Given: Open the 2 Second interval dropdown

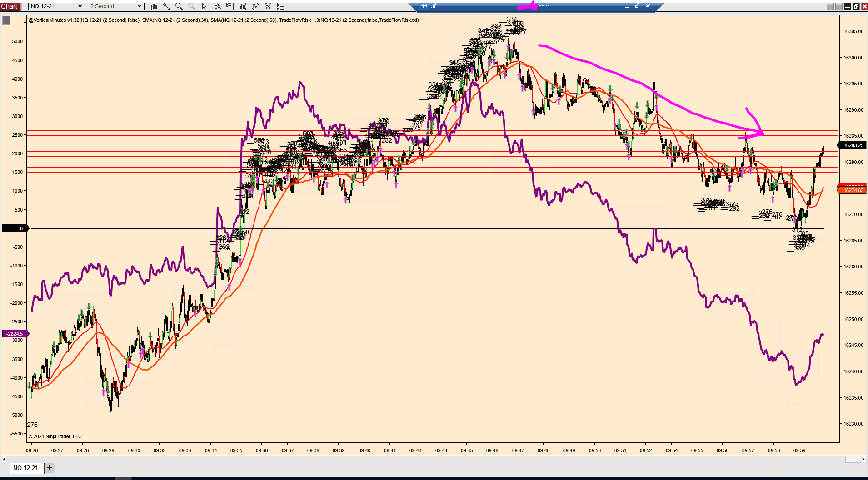Looking at the screenshot, I should [116, 6].
